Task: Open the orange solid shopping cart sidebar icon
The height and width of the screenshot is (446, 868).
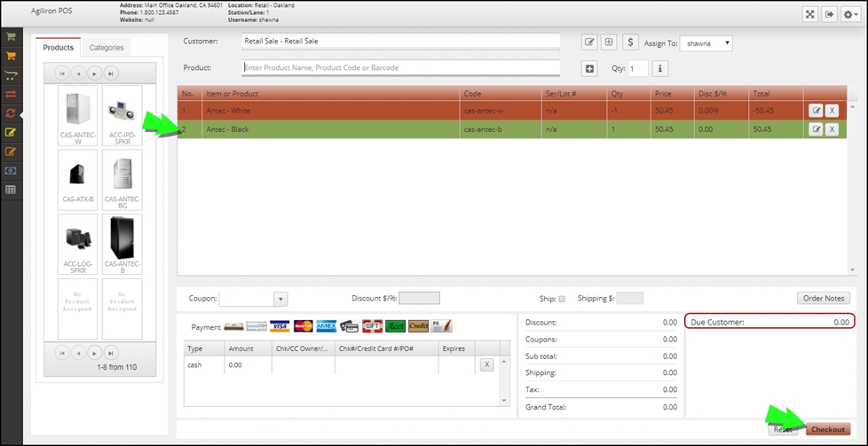Action: pos(11,57)
